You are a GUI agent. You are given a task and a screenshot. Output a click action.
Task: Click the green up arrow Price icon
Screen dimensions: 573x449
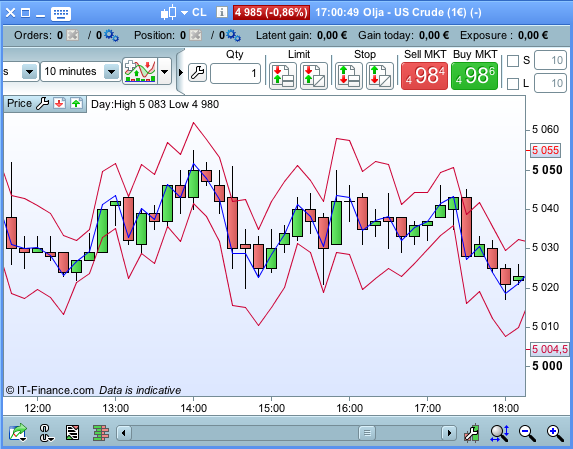(x=76, y=104)
